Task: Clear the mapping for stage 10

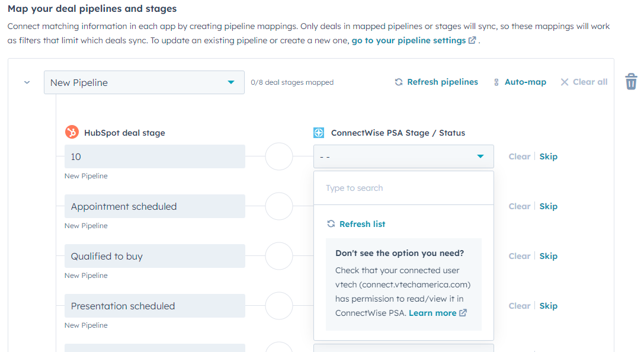Action: pyautogui.click(x=520, y=157)
